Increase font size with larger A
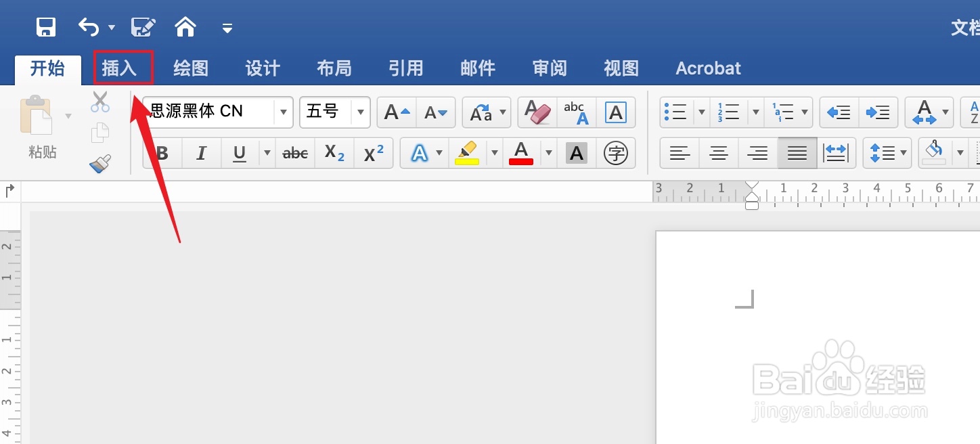 tap(397, 112)
